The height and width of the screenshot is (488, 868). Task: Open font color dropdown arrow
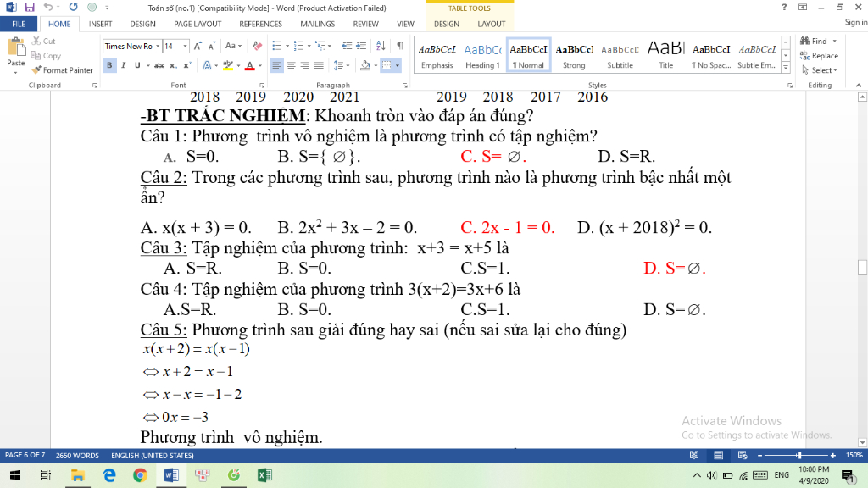(x=260, y=65)
